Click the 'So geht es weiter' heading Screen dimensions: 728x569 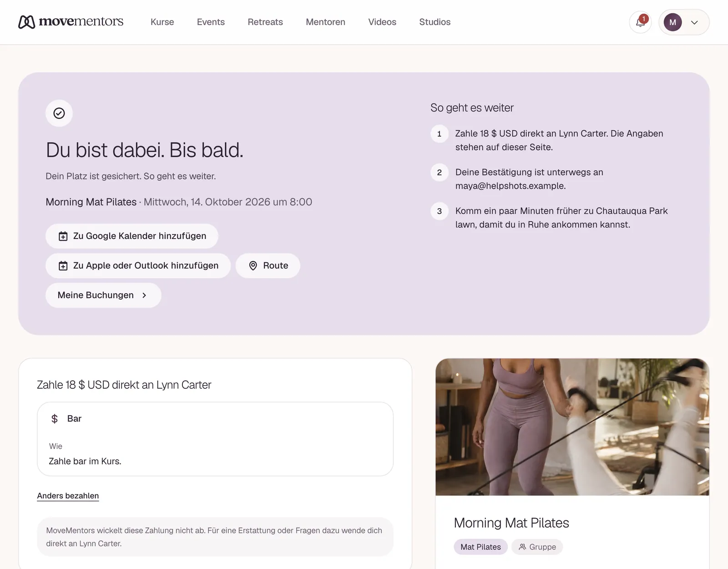472,107
